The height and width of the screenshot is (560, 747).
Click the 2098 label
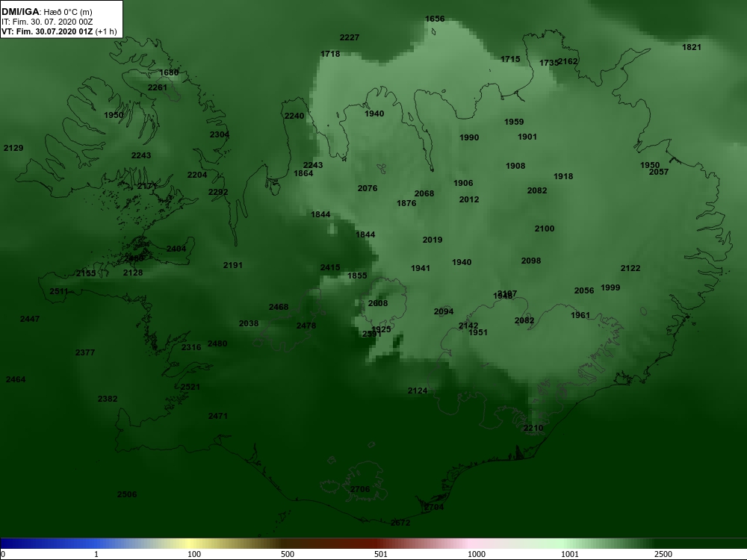[x=530, y=261]
